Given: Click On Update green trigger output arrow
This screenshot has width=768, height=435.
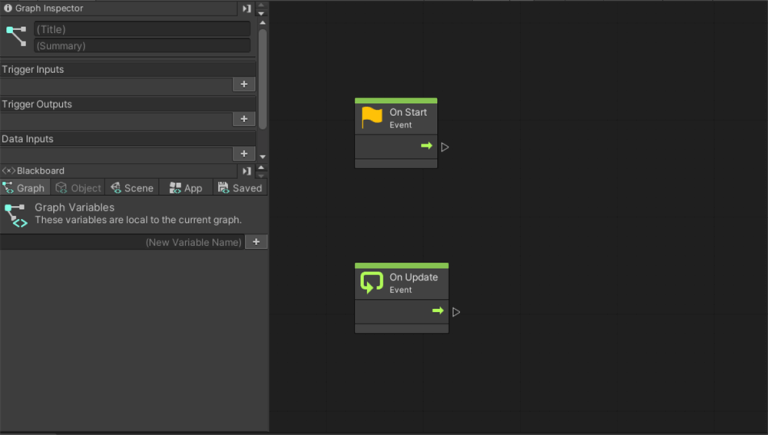Looking at the screenshot, I should click(x=438, y=311).
